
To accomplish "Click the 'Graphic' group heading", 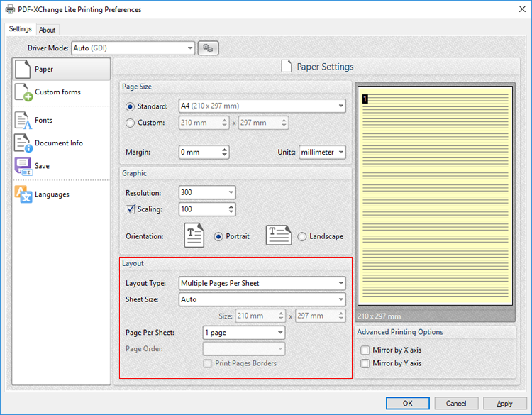I will pos(134,173).
